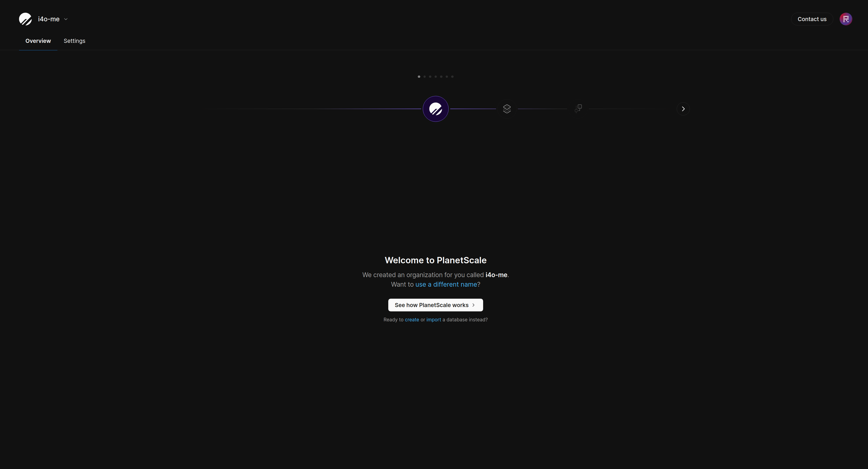The height and width of the screenshot is (469, 868).
Task: Click the organization dropdown arrow
Action: (65, 18)
